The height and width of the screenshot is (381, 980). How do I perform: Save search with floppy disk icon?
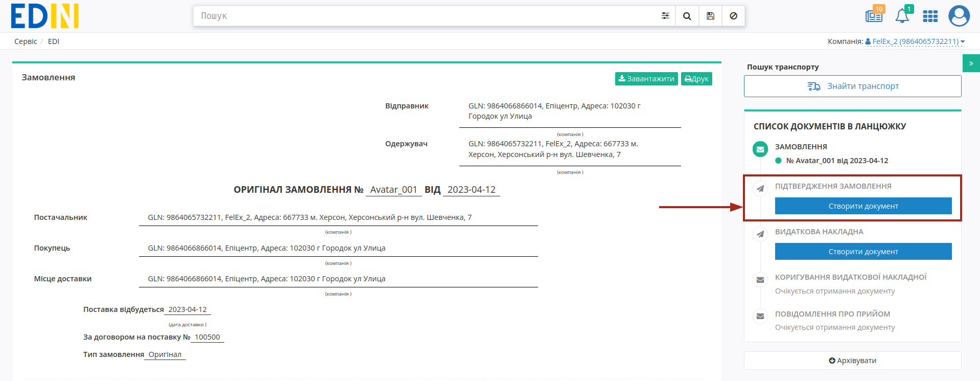click(x=710, y=16)
